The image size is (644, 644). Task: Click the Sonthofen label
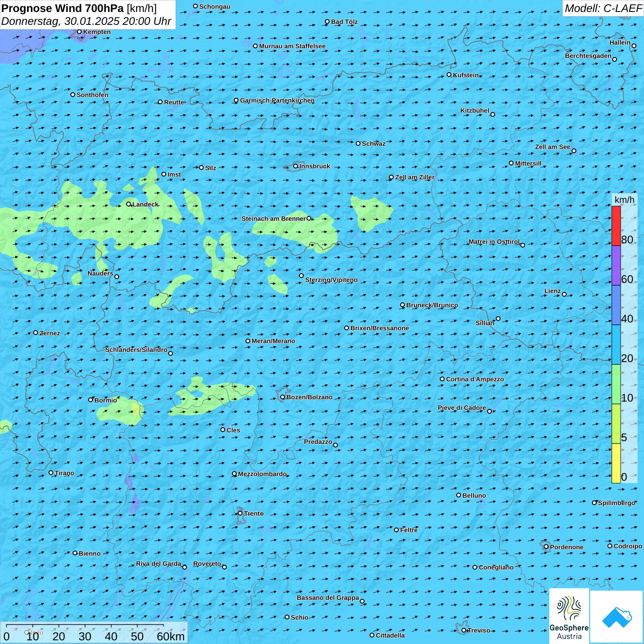click(92, 95)
